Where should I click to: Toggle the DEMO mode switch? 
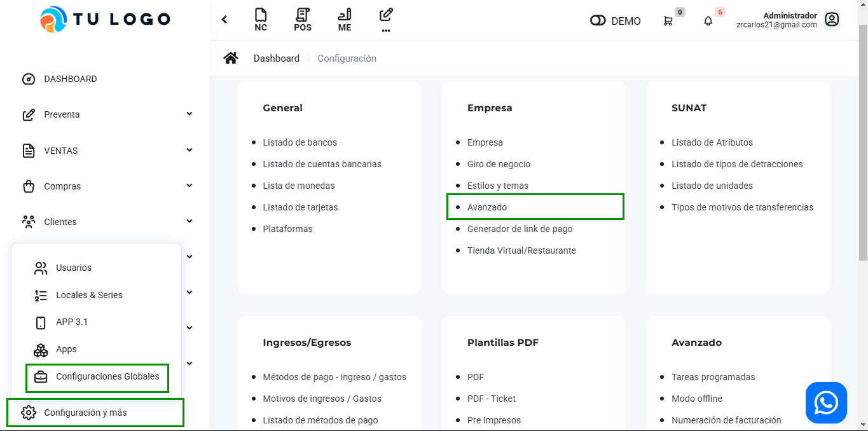pos(598,21)
